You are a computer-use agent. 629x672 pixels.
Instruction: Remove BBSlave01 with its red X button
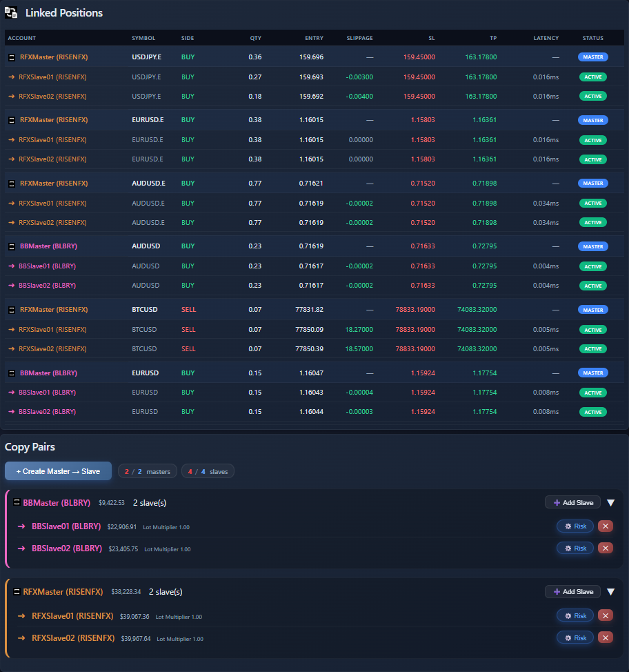pyautogui.click(x=606, y=526)
